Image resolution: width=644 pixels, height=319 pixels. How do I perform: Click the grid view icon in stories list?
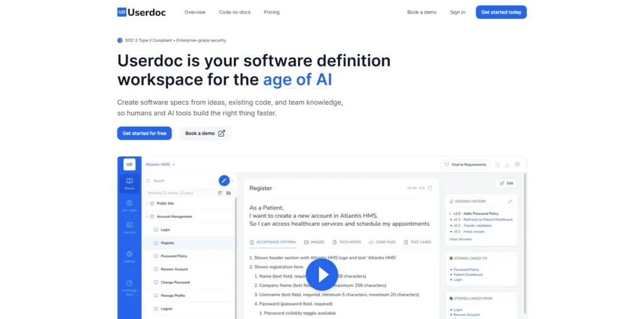(x=220, y=193)
